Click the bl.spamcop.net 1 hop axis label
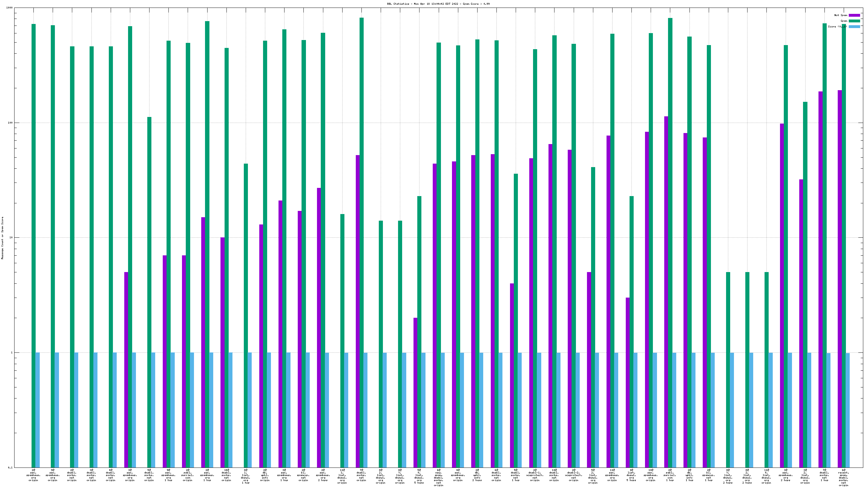 709,475
